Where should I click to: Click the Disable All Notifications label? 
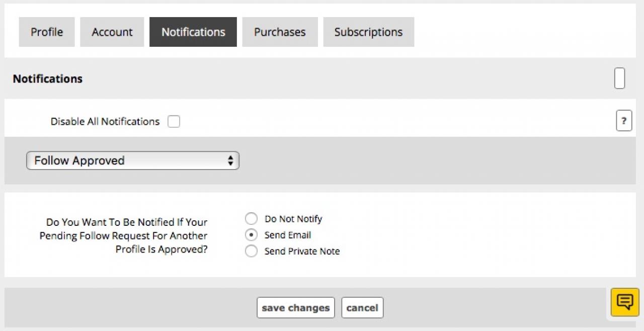(x=105, y=122)
